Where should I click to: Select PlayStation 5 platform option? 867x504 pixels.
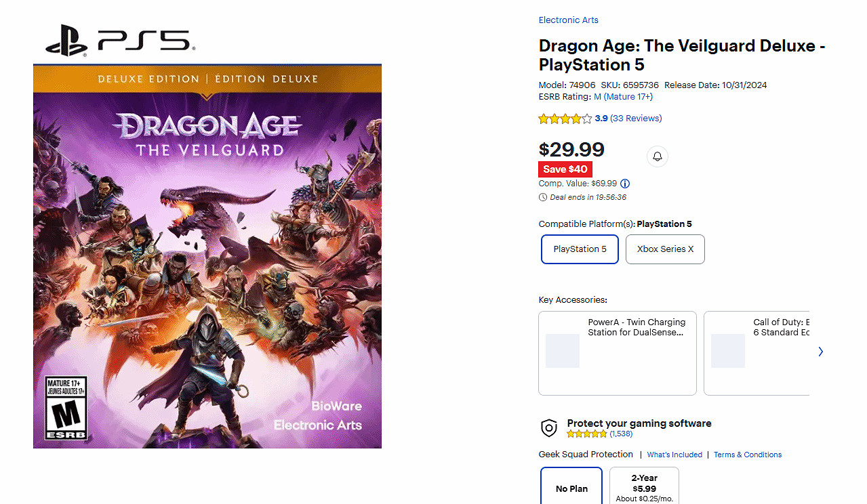pyautogui.click(x=580, y=249)
